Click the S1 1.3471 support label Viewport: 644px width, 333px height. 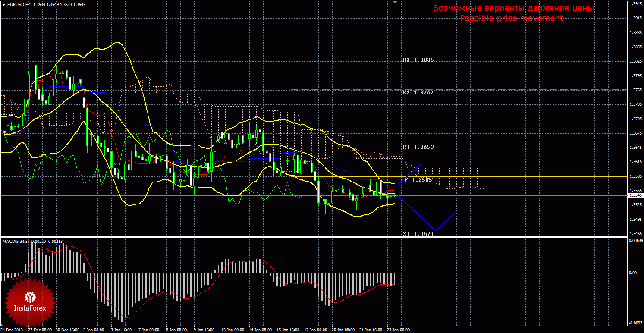pyautogui.click(x=418, y=234)
